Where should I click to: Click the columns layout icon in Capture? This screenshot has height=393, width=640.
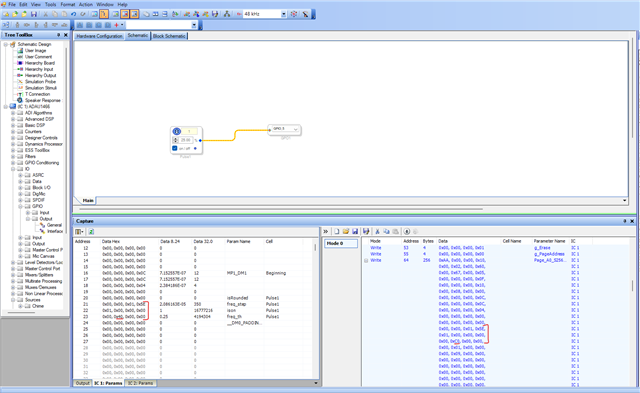[79, 232]
